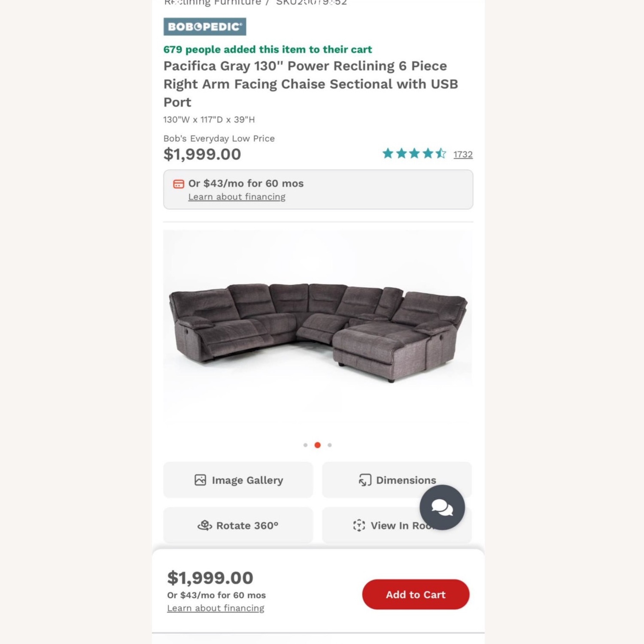Switch to the third image dot indicator

329,445
